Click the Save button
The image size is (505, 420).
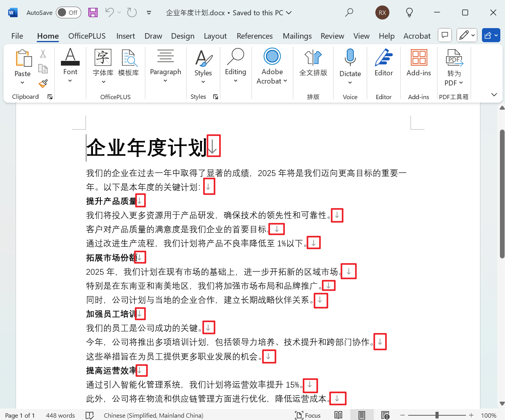pos(93,12)
